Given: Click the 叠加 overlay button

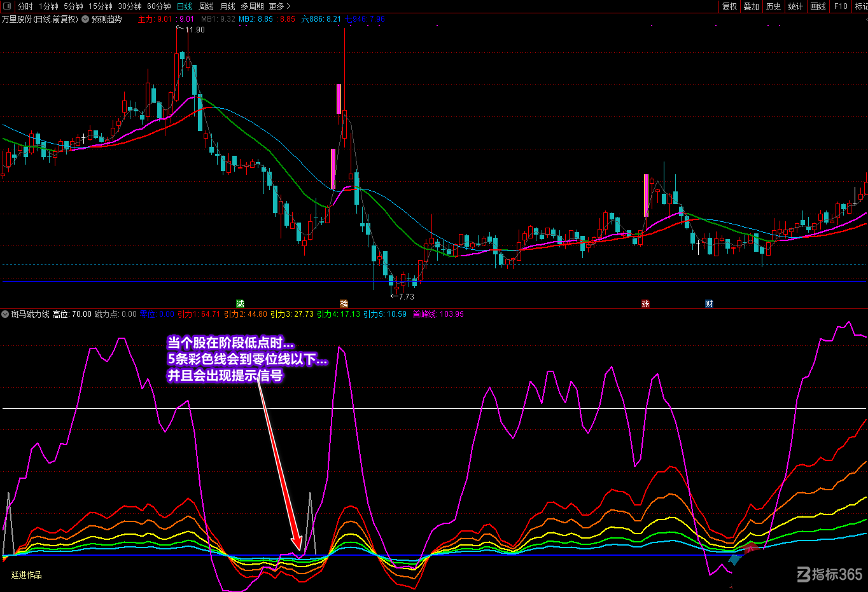Looking at the screenshot, I should 751,6.
